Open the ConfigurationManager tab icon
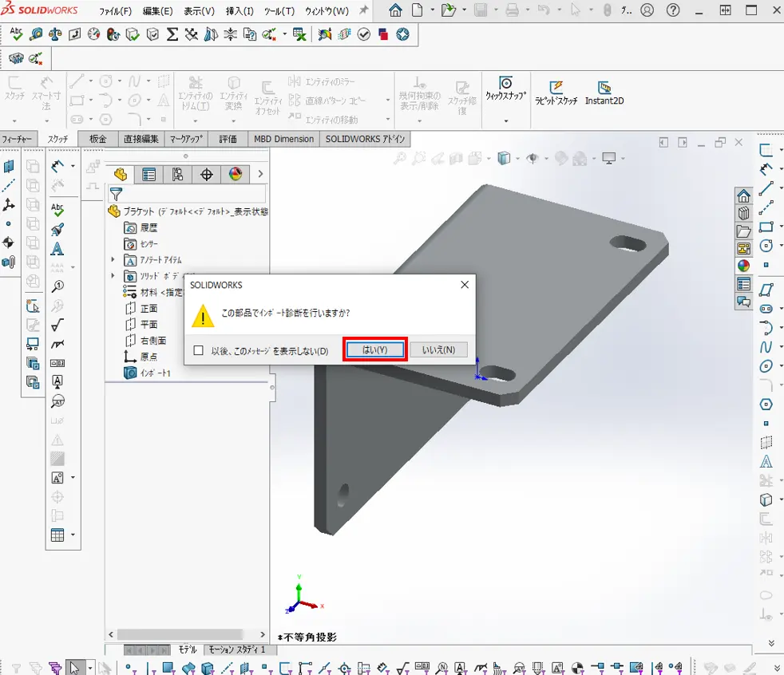 [178, 175]
